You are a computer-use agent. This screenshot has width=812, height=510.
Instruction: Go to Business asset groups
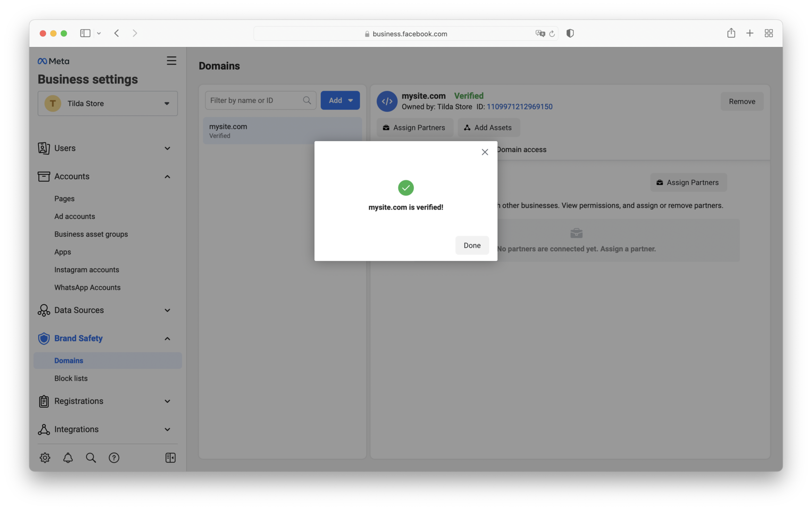click(x=91, y=234)
